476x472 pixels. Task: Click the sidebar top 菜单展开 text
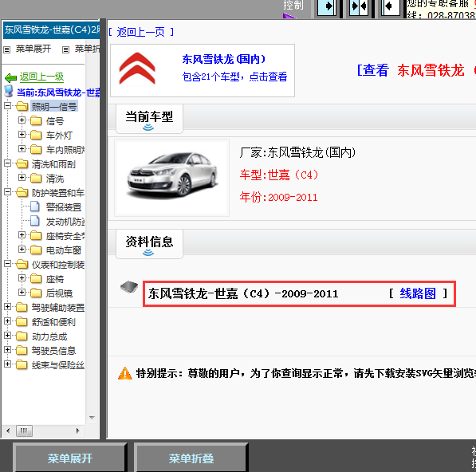click(33, 49)
